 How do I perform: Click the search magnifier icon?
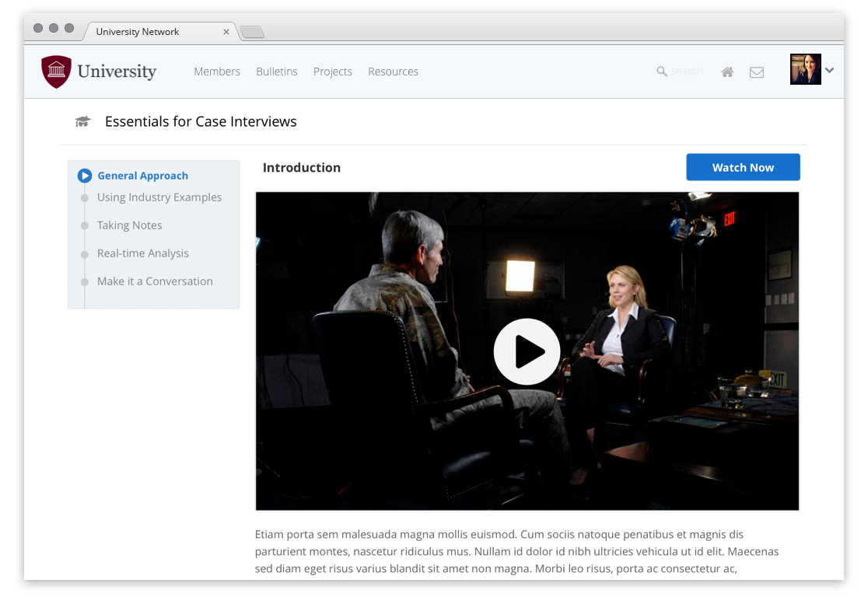(662, 72)
